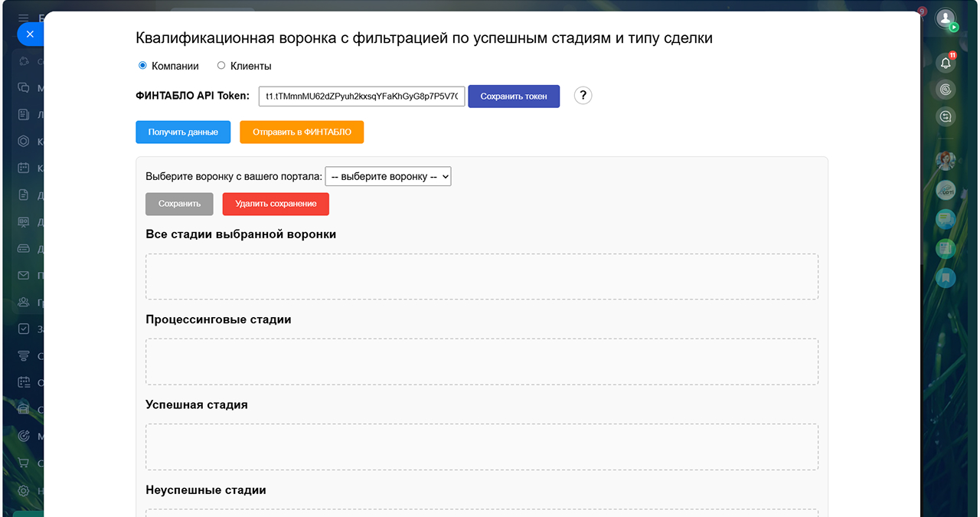Click the gray Сохранить button
The image size is (980, 517).
(179, 204)
